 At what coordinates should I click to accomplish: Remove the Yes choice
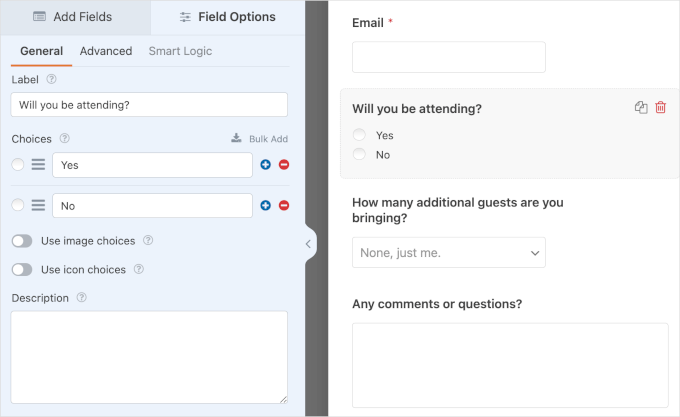(x=284, y=165)
